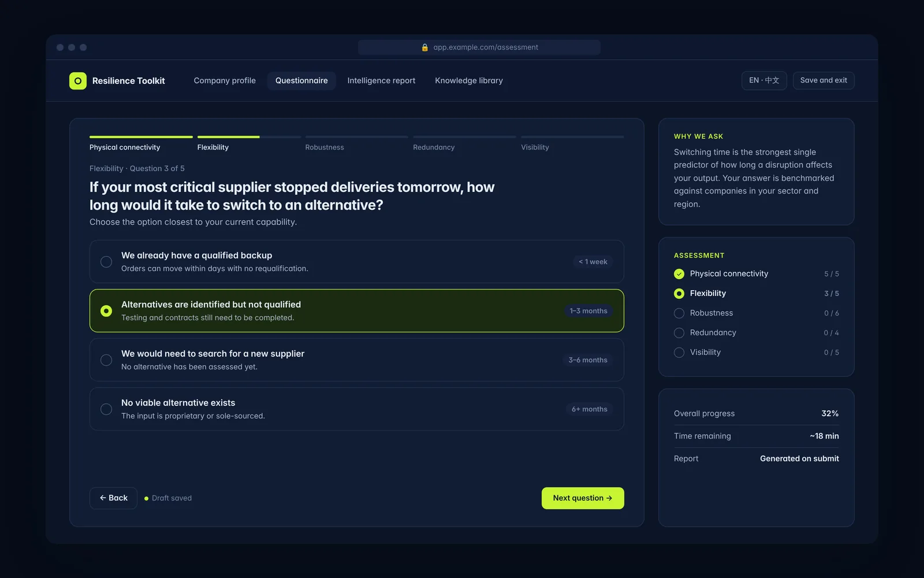This screenshot has width=924, height=578.
Task: Select radio for search for new supplier
Action: click(106, 360)
